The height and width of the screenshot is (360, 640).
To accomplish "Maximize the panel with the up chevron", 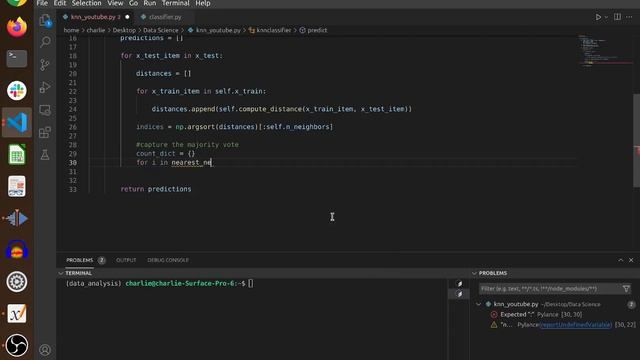I will (620, 260).
